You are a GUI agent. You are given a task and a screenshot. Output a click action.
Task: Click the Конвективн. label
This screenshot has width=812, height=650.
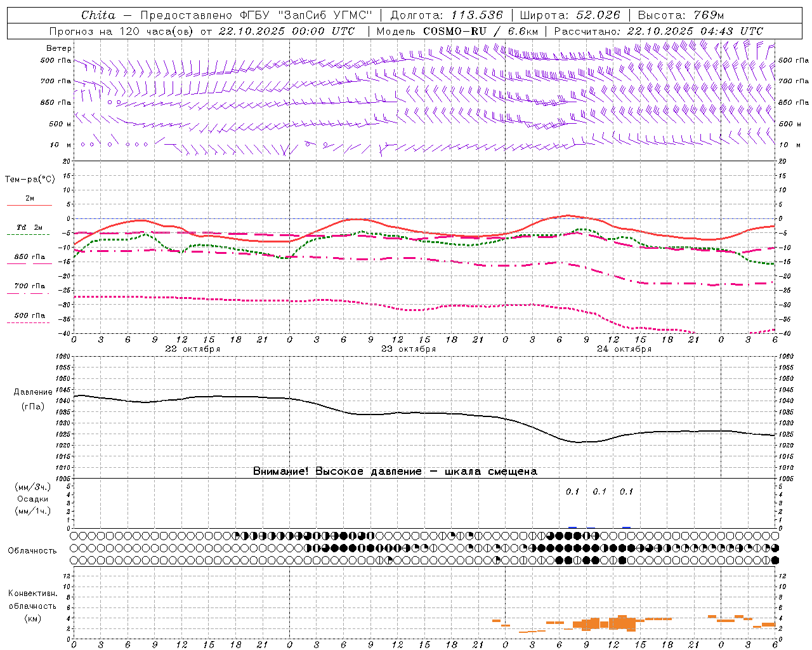click(x=32, y=594)
